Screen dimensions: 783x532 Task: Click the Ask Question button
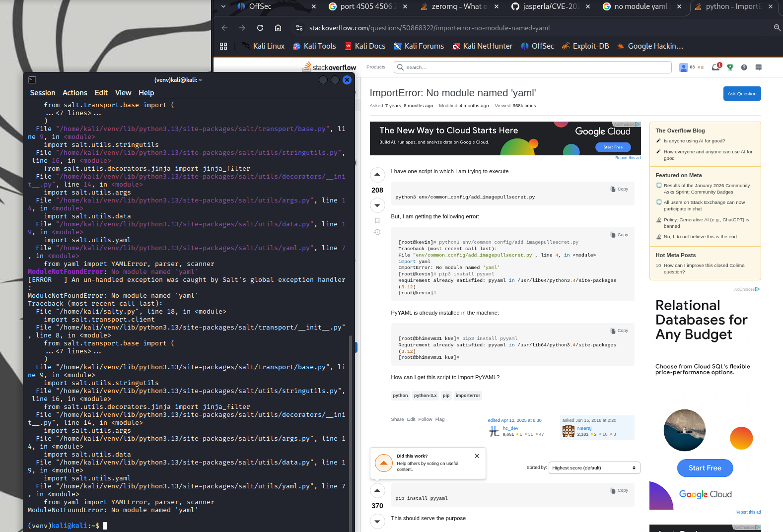tap(742, 94)
